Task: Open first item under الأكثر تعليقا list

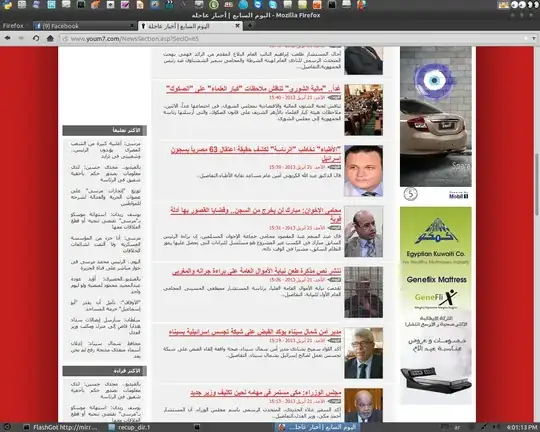Action: pyautogui.click(x=106, y=150)
